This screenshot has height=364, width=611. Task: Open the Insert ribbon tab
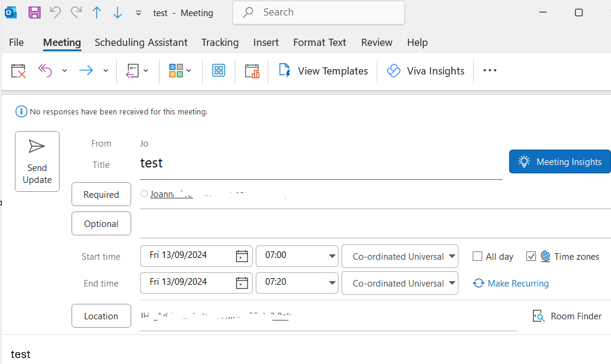[x=266, y=42]
